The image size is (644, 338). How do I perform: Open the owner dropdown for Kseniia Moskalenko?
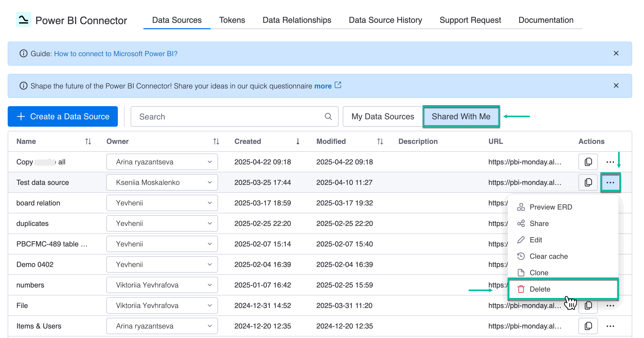click(x=210, y=182)
